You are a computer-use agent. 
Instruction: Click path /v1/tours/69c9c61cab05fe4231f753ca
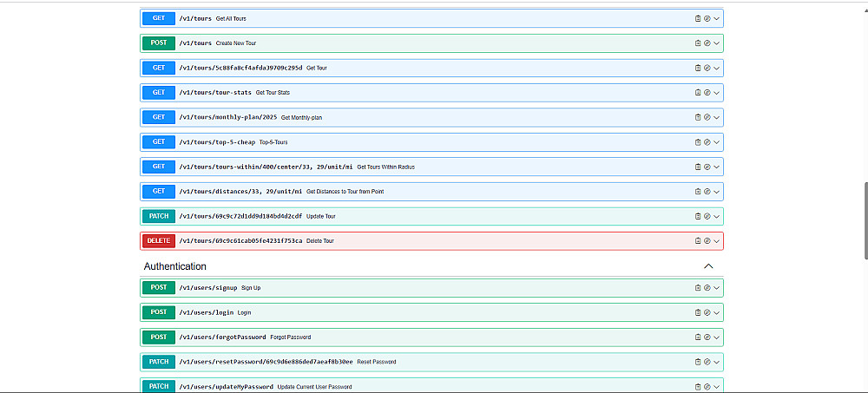[x=240, y=241]
